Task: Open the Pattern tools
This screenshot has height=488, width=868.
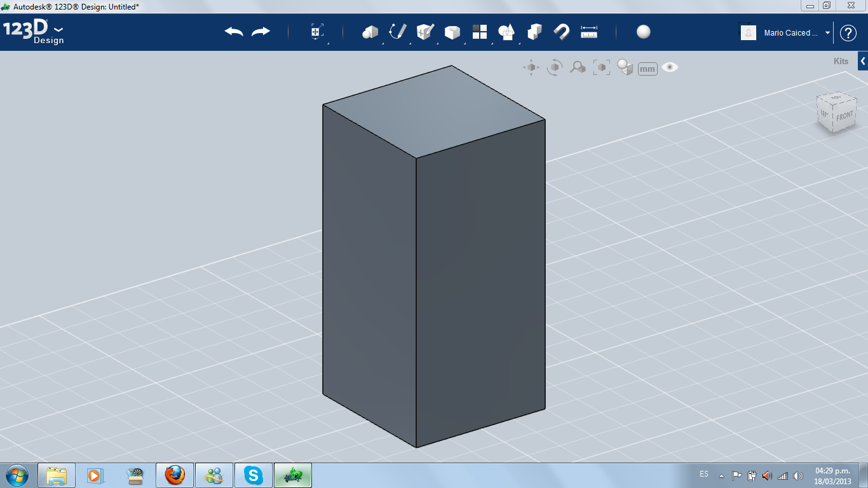Action: coord(480,32)
